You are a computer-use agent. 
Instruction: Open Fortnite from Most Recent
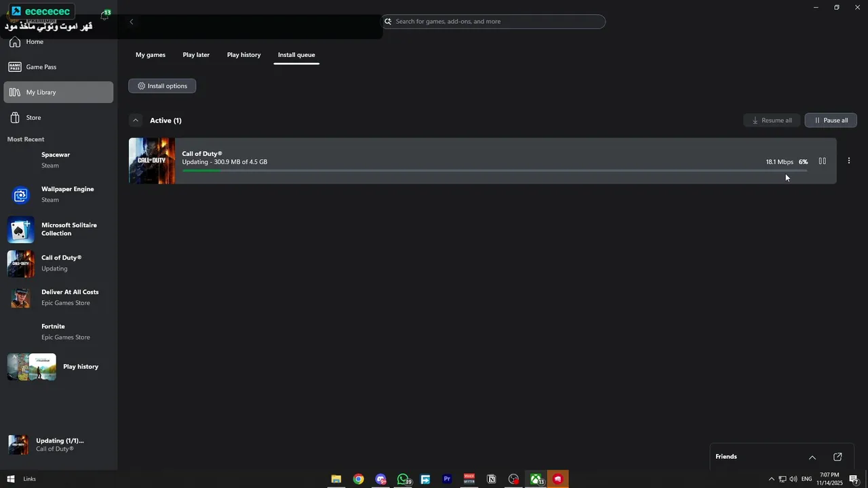(x=58, y=332)
